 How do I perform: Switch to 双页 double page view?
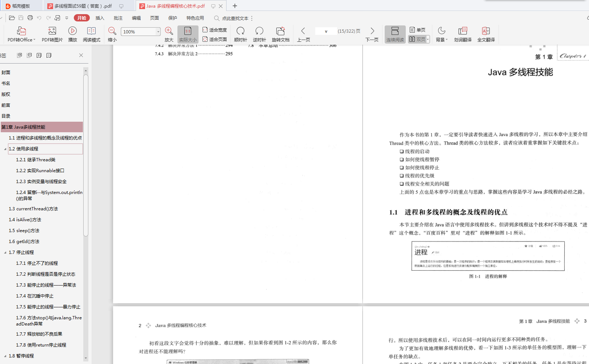tap(417, 39)
